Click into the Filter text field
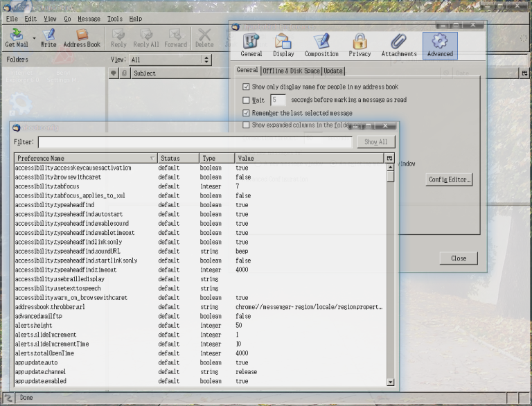 [x=195, y=142]
